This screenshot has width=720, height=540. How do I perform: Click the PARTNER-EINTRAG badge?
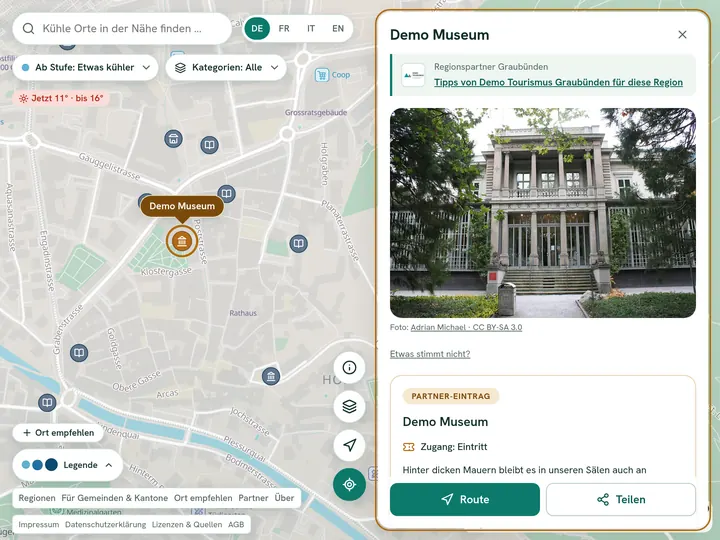coord(450,396)
